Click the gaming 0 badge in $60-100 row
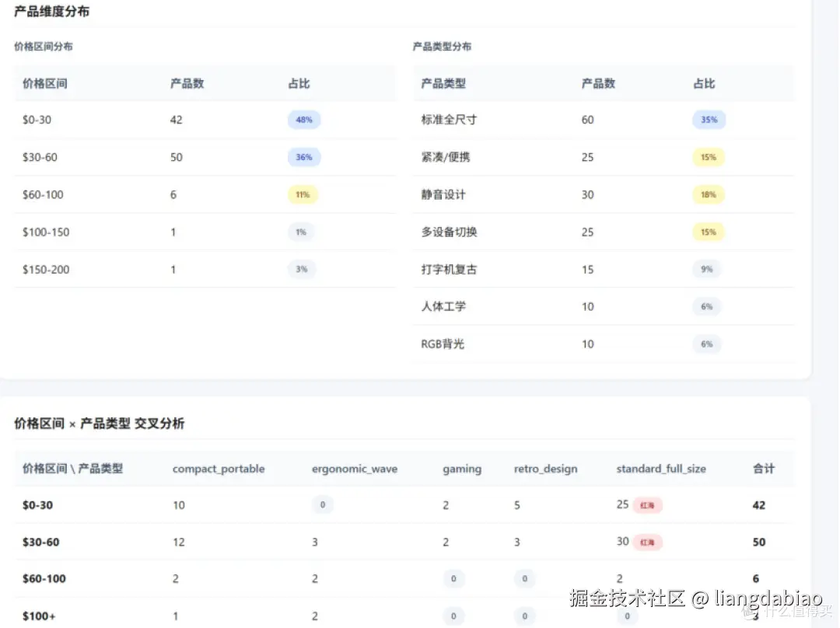This screenshot has width=840, height=628. click(x=453, y=579)
